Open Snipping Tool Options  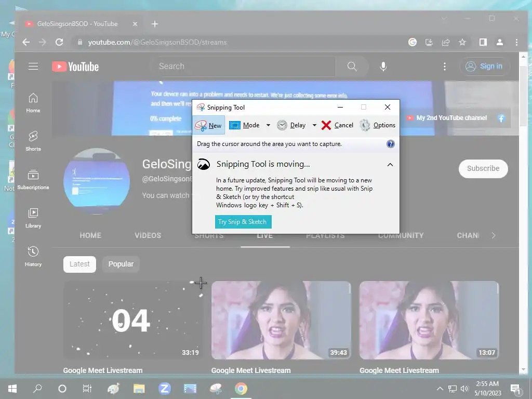click(x=377, y=125)
